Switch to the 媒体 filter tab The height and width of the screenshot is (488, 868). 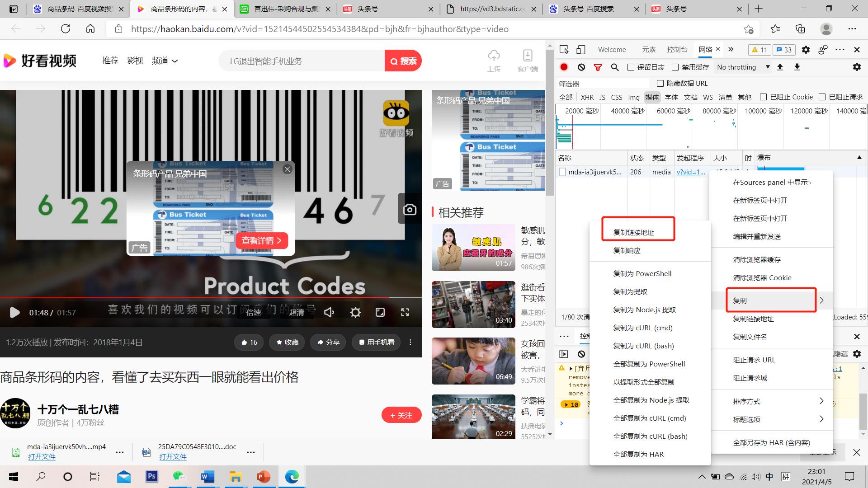tap(652, 97)
